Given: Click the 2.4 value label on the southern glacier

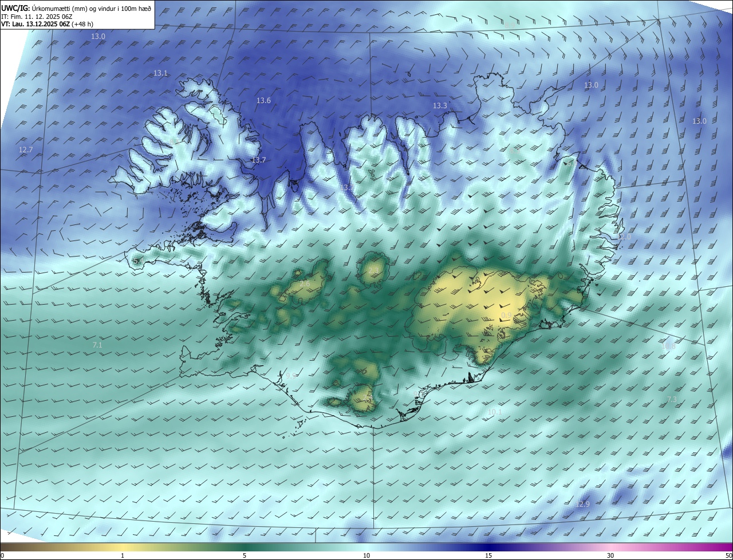Looking at the screenshot, I should (368, 396).
